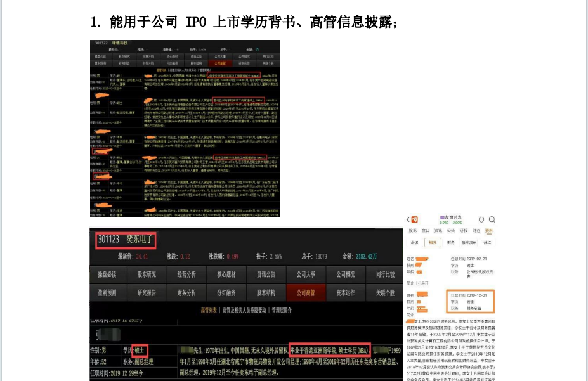The width and height of the screenshot is (588, 381).
Task: Click the 高管及相关人员持股变动 link in the 奕东电子 panel
Action: (x=242, y=310)
